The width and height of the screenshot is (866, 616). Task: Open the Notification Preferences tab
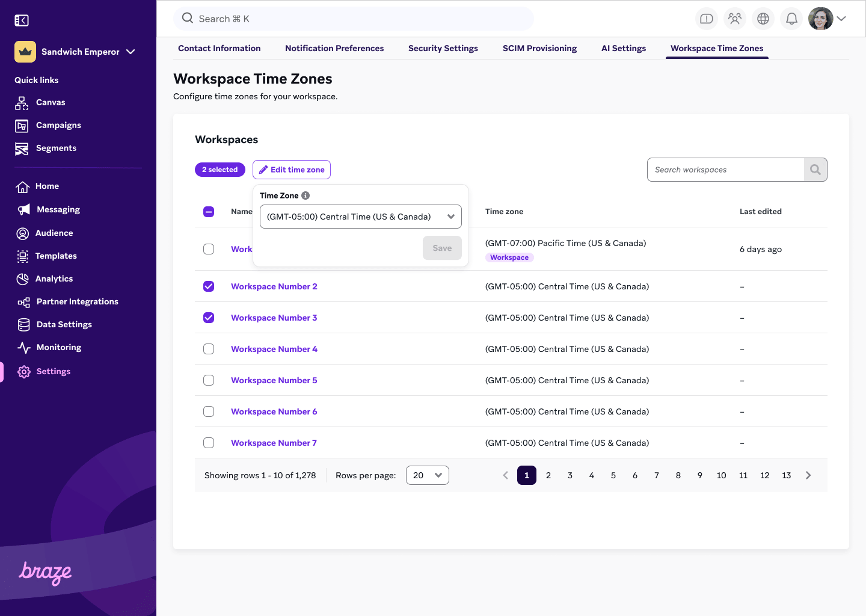click(334, 48)
